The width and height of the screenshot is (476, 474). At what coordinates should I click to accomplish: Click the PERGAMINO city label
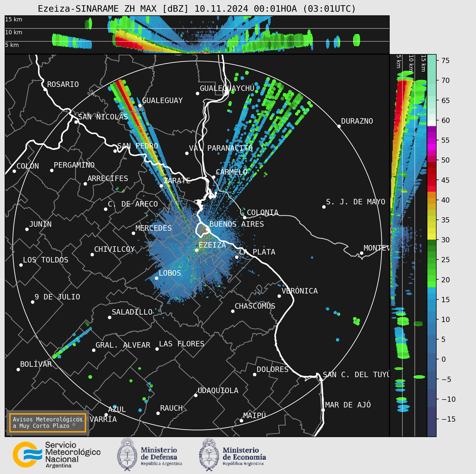(74, 165)
